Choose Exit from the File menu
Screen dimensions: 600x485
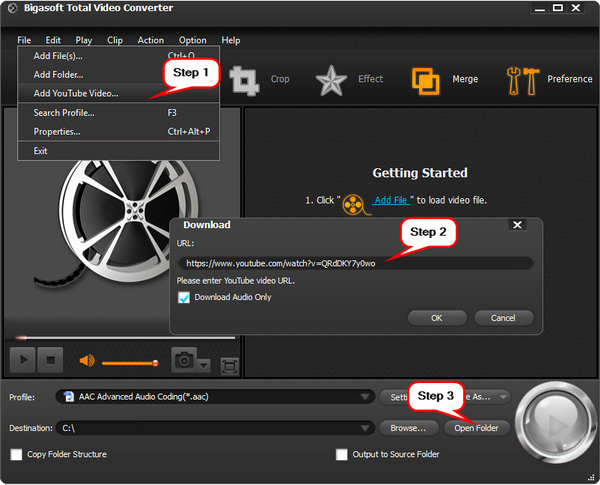coord(119,151)
